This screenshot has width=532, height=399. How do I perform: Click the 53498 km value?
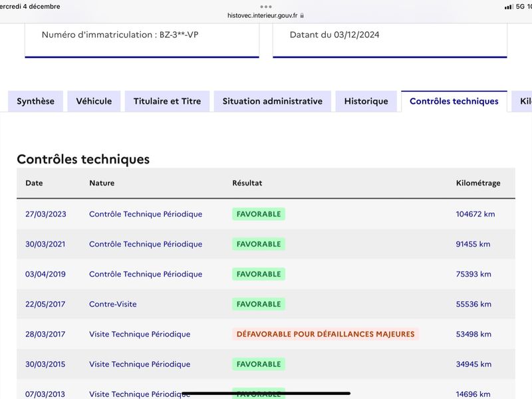pyautogui.click(x=473, y=334)
